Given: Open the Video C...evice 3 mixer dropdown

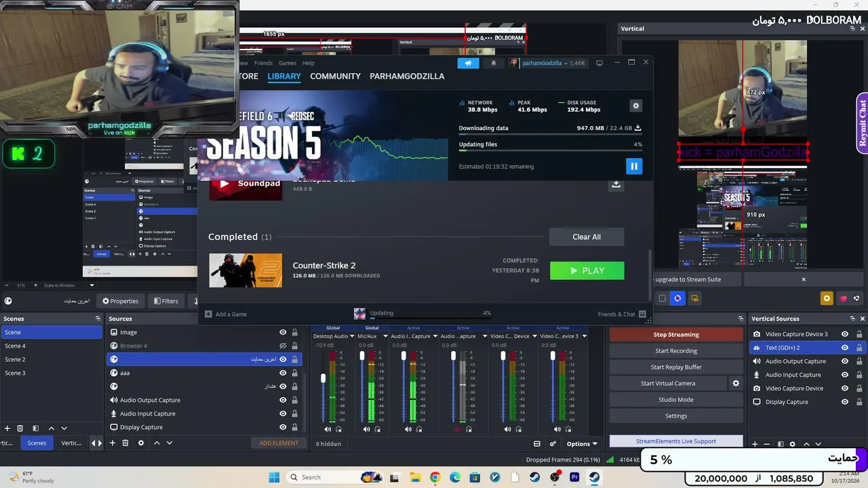Looking at the screenshot, I should [x=584, y=336].
